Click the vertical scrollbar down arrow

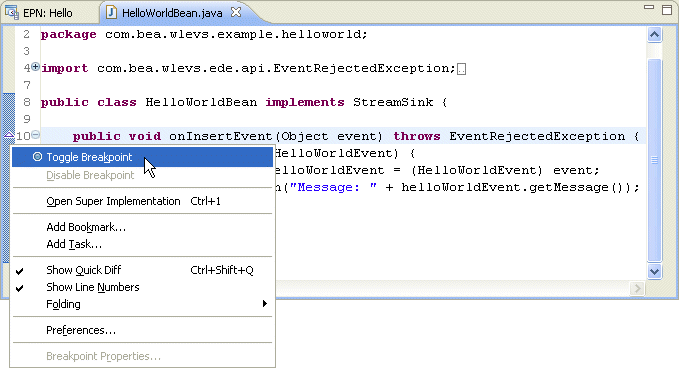tap(654, 272)
